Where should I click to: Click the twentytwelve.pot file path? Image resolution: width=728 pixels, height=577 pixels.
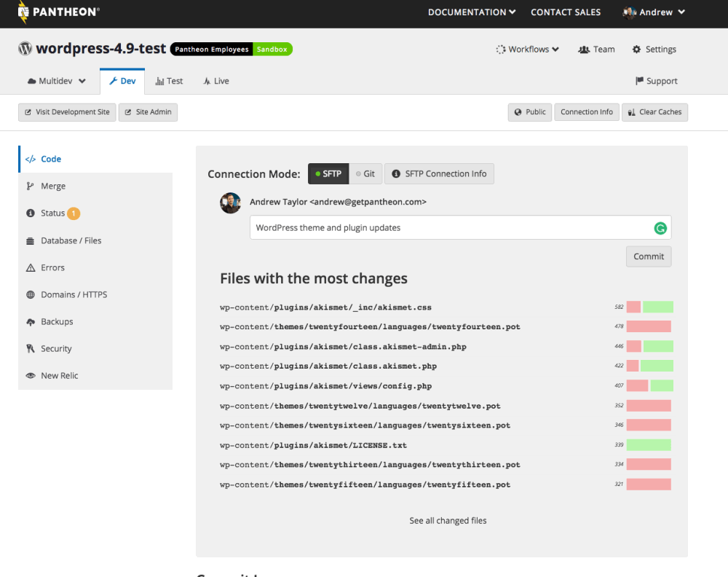point(360,406)
